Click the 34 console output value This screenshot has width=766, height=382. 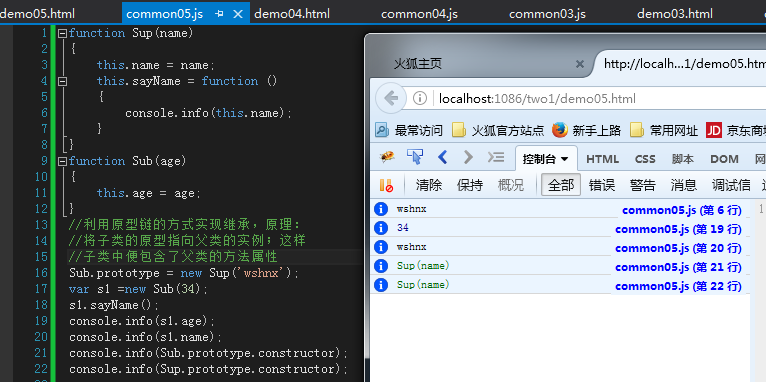click(403, 228)
